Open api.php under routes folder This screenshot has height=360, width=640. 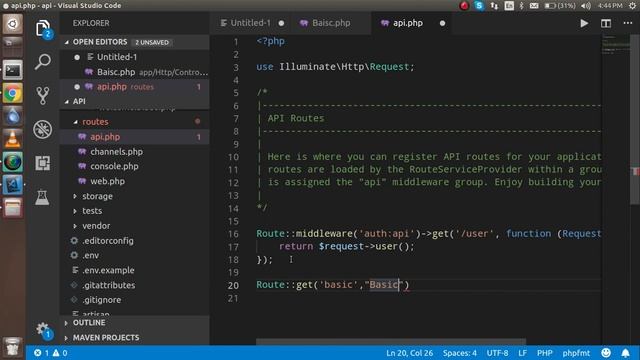point(105,137)
